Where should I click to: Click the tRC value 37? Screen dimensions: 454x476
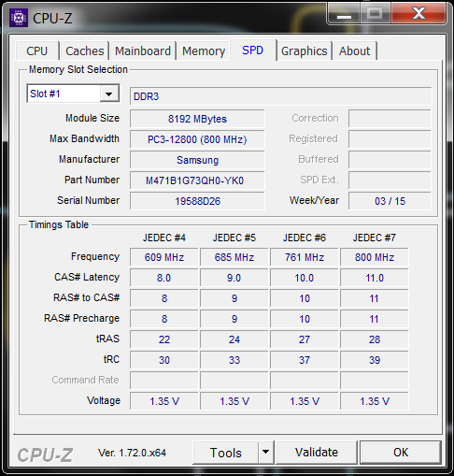[x=305, y=360]
